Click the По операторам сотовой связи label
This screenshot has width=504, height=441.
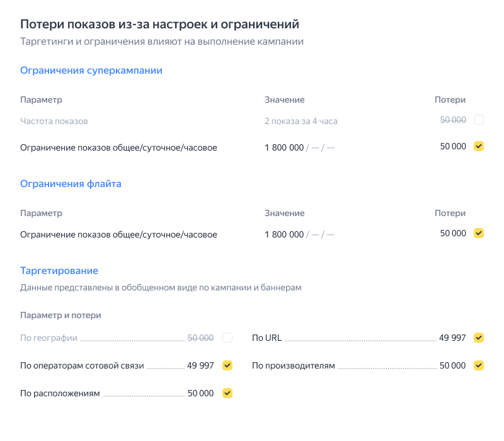pyautogui.click(x=82, y=365)
